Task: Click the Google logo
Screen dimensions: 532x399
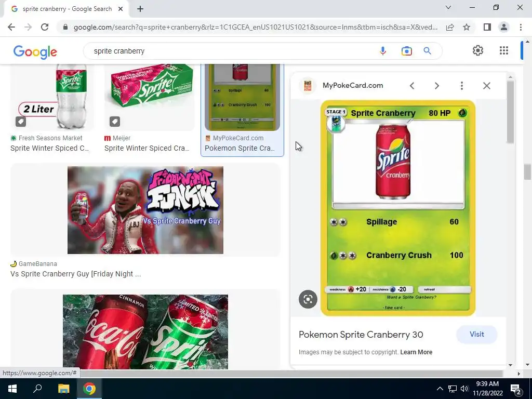Action: (x=35, y=51)
